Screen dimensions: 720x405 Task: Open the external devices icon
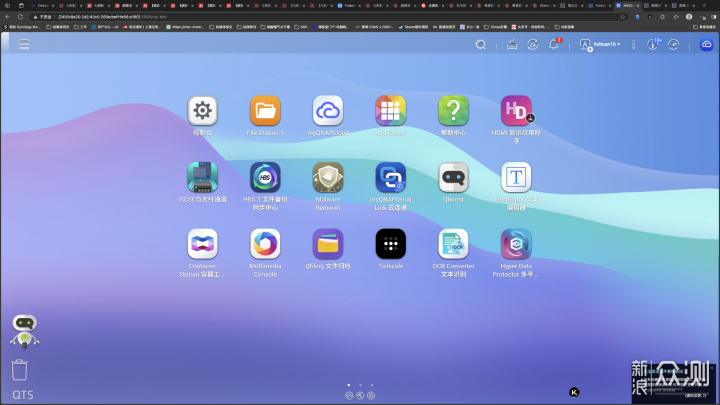pos(533,44)
